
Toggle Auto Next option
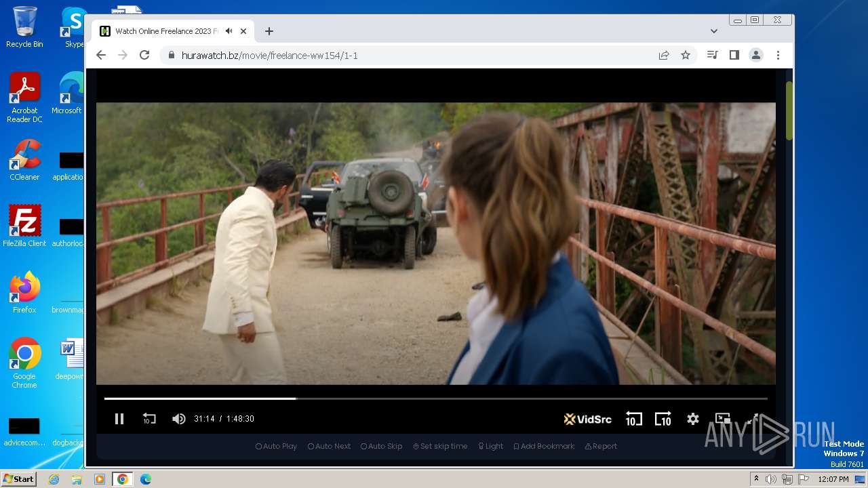click(329, 446)
